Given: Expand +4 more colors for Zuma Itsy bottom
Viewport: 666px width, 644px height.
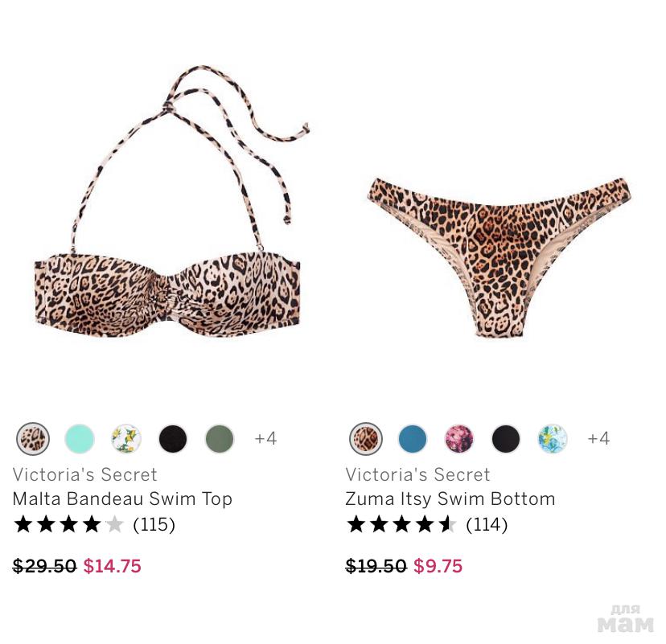Looking at the screenshot, I should pyautogui.click(x=598, y=438).
